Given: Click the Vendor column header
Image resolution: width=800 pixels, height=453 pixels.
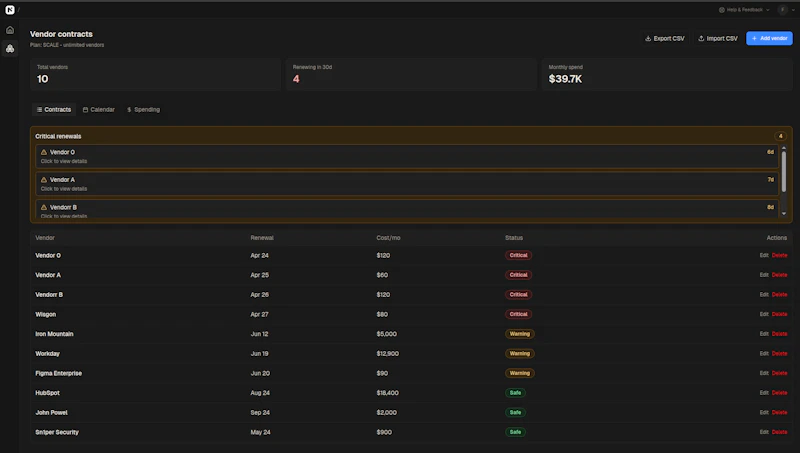Looking at the screenshot, I should pyautogui.click(x=45, y=238).
